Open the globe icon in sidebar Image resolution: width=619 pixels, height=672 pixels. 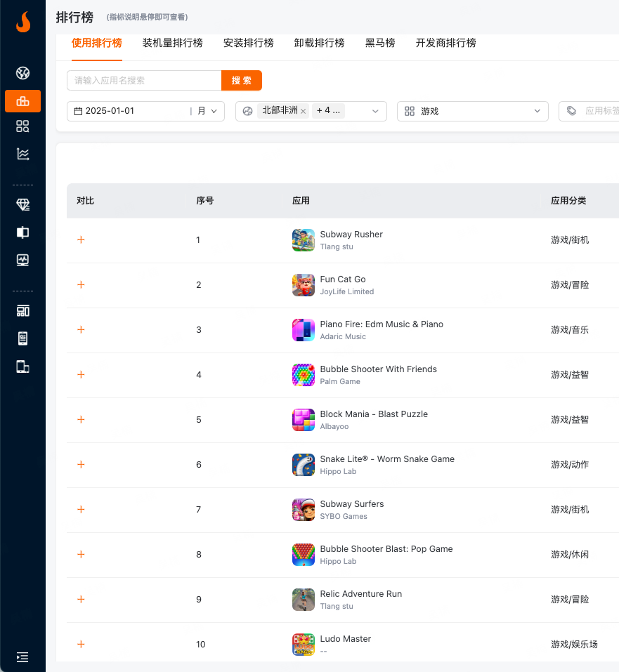click(22, 73)
